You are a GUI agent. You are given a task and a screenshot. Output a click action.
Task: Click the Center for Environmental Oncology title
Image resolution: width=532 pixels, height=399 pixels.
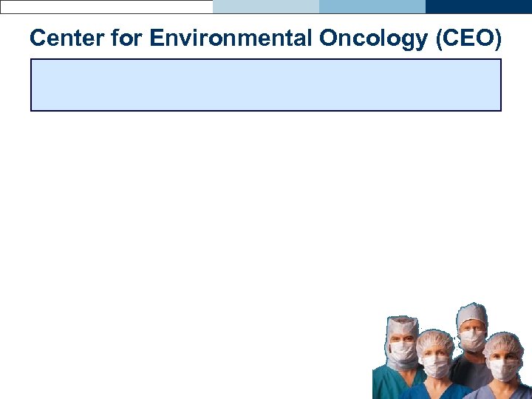pyautogui.click(x=265, y=38)
